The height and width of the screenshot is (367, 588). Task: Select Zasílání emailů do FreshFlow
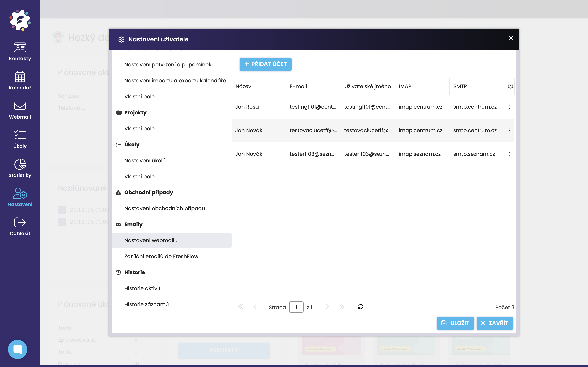(x=161, y=256)
